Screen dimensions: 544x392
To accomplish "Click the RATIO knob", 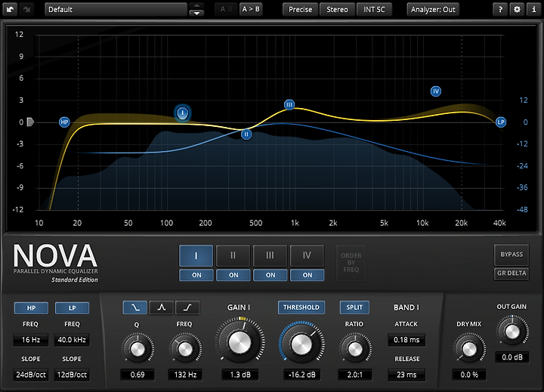I will [x=354, y=349].
